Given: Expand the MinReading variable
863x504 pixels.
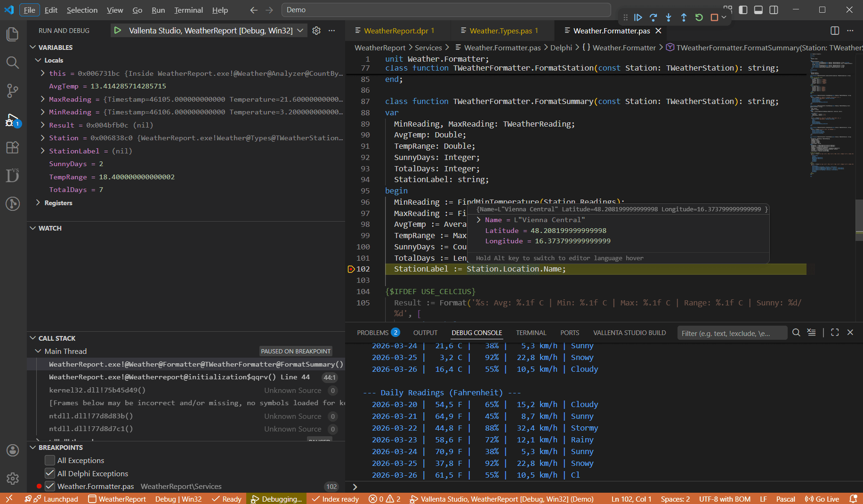Looking at the screenshot, I should point(42,112).
